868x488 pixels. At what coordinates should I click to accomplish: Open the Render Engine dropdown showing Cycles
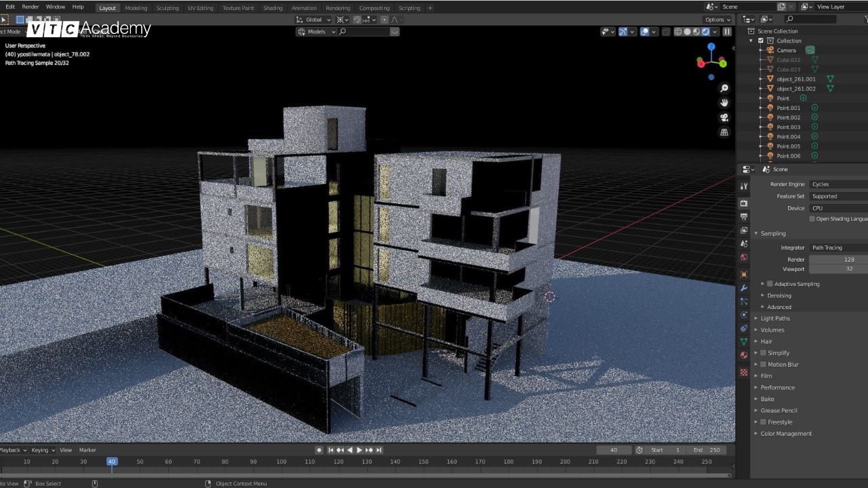[x=837, y=184]
